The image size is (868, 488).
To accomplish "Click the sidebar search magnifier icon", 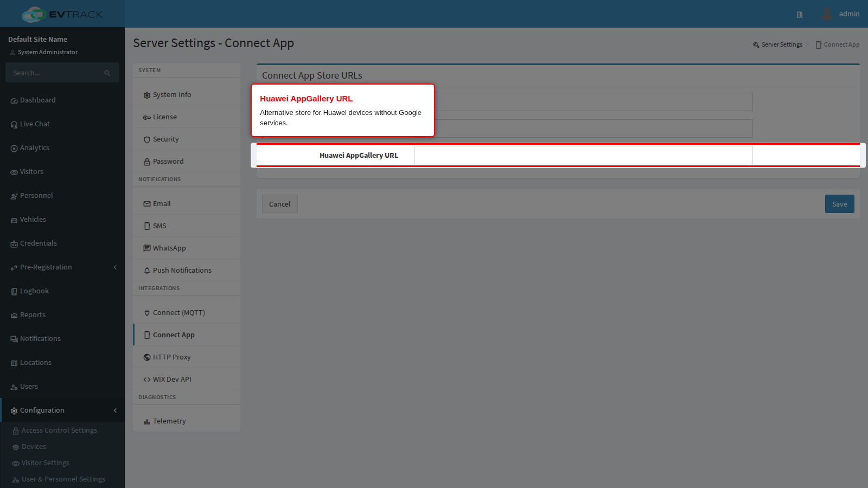I will [107, 73].
